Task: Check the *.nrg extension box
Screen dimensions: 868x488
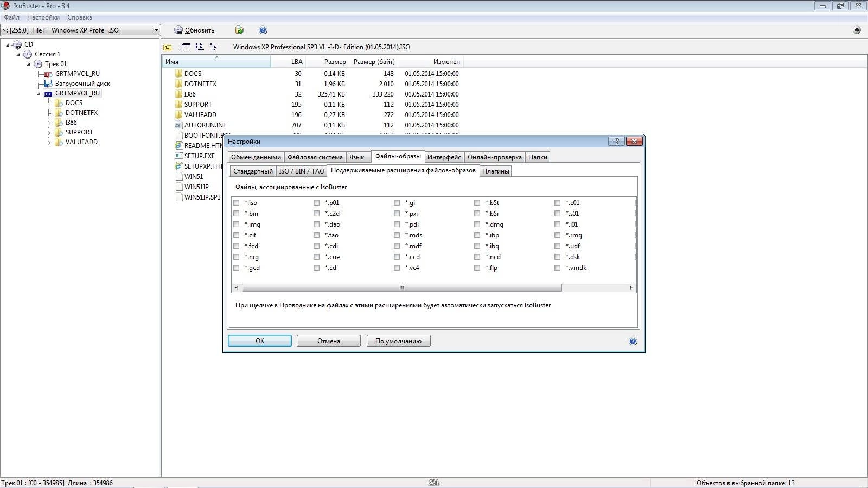Action: 236,257
